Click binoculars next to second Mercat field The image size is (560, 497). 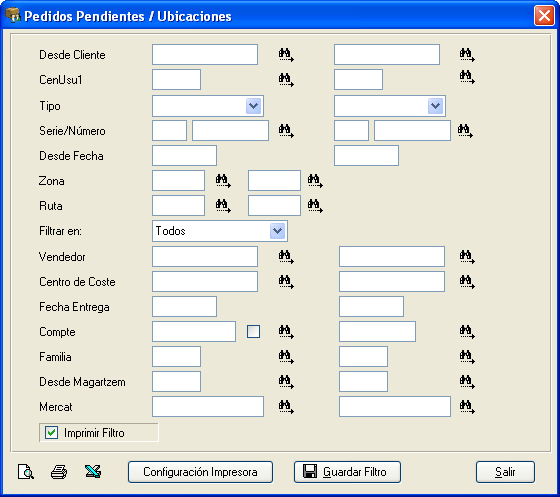click(467, 407)
